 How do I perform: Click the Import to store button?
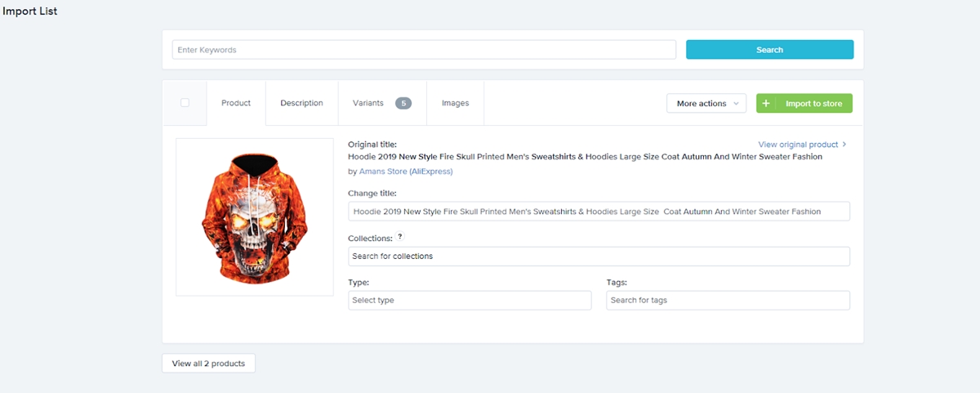(813, 104)
